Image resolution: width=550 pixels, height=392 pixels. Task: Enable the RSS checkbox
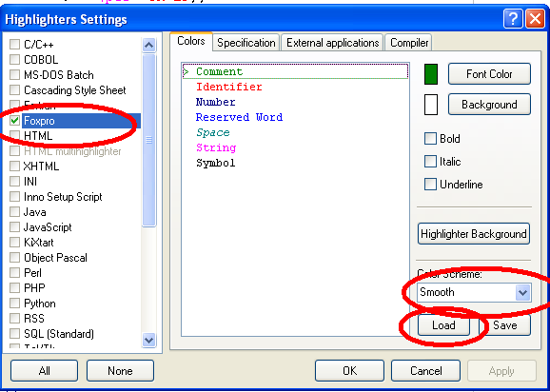tap(14, 318)
